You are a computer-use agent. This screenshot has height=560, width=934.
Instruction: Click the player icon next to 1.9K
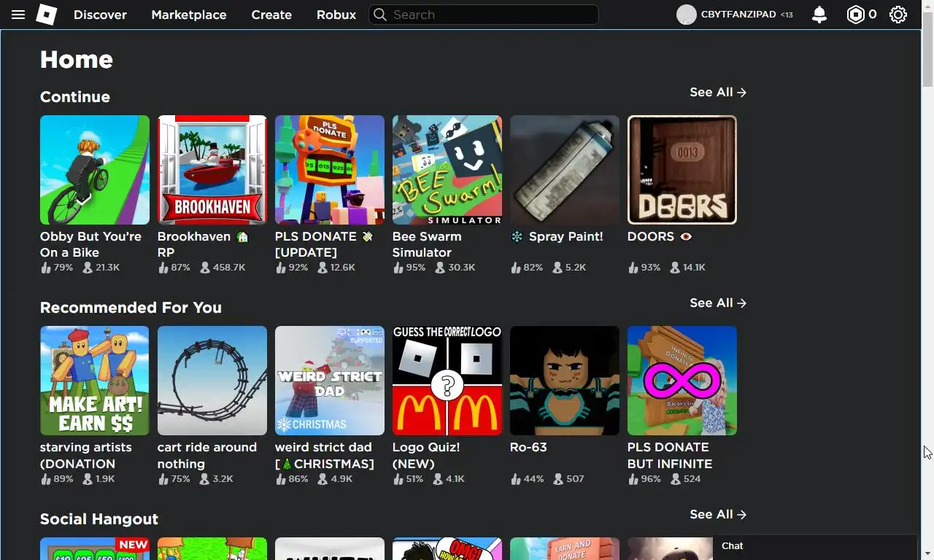tap(88, 479)
